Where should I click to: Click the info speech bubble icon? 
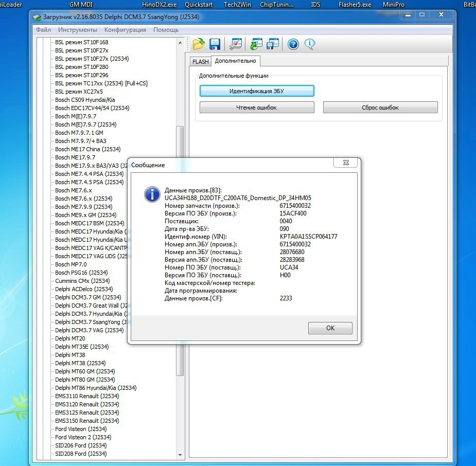[310, 44]
